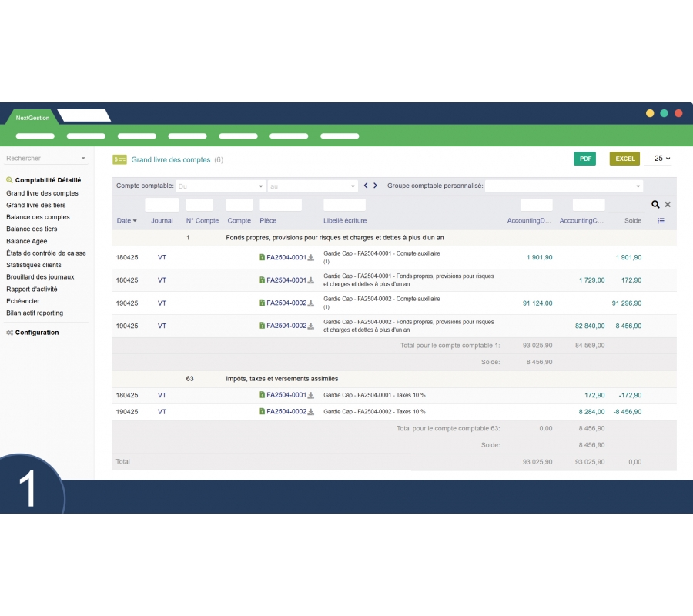The image size is (693, 616).
Task: Switch to the NextGestion tab
Action: pos(32,118)
